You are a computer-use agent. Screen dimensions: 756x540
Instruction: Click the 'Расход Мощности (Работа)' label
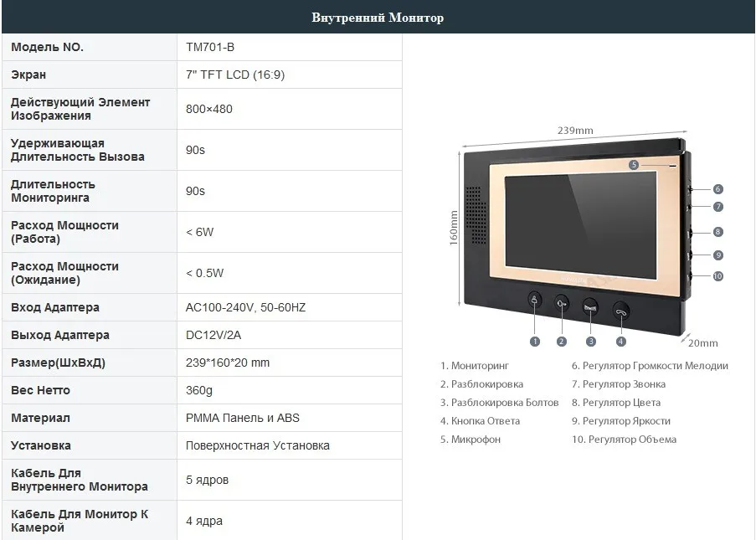(x=64, y=232)
